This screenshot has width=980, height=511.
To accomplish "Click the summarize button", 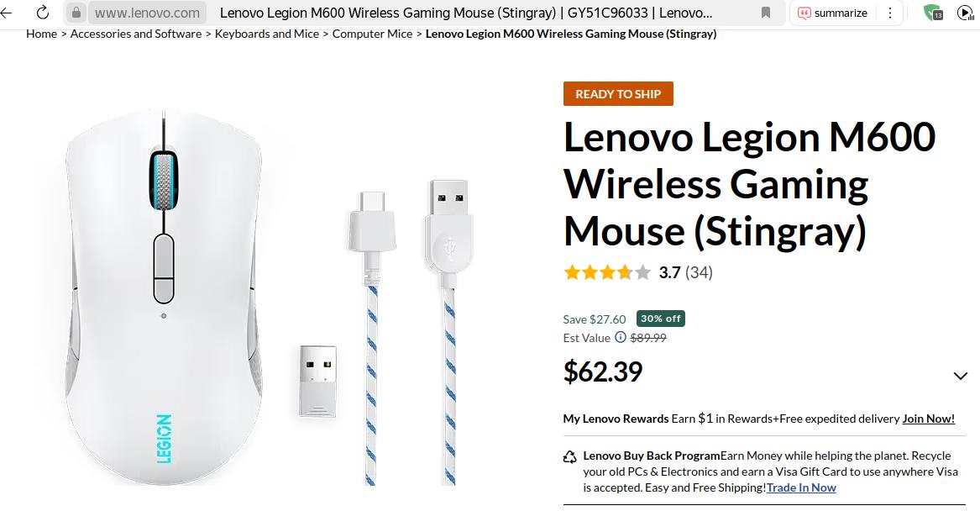I will [832, 13].
